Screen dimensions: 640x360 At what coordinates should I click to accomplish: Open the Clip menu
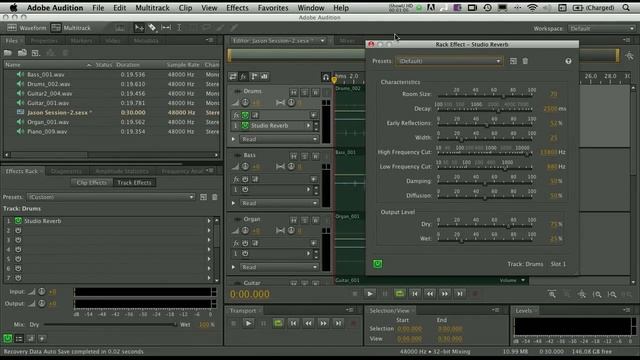185,8
